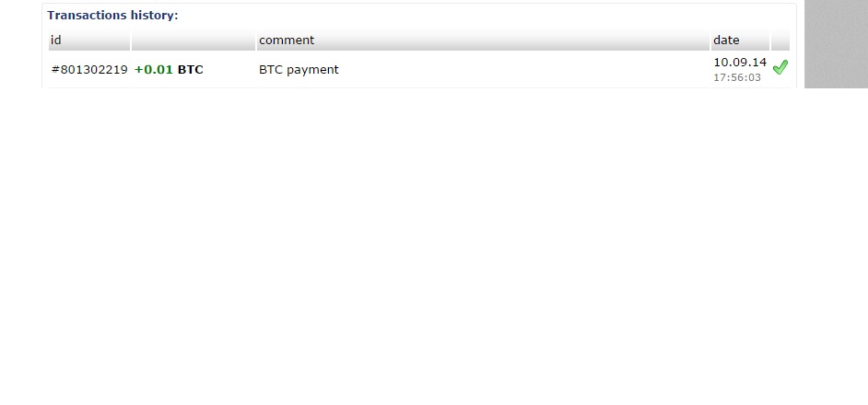The width and height of the screenshot is (868, 405).
Task: Click the green +0.01 amount
Action: 153,70
